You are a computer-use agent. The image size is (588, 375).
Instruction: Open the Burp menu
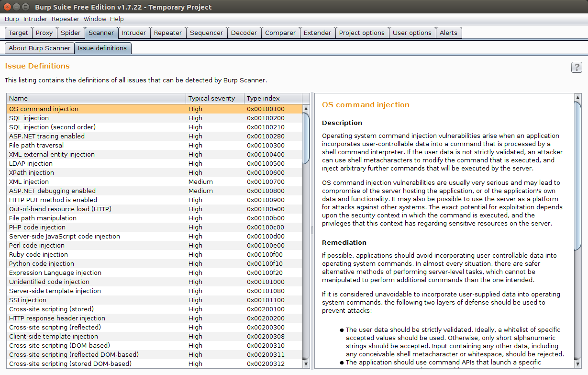pyautogui.click(x=11, y=19)
